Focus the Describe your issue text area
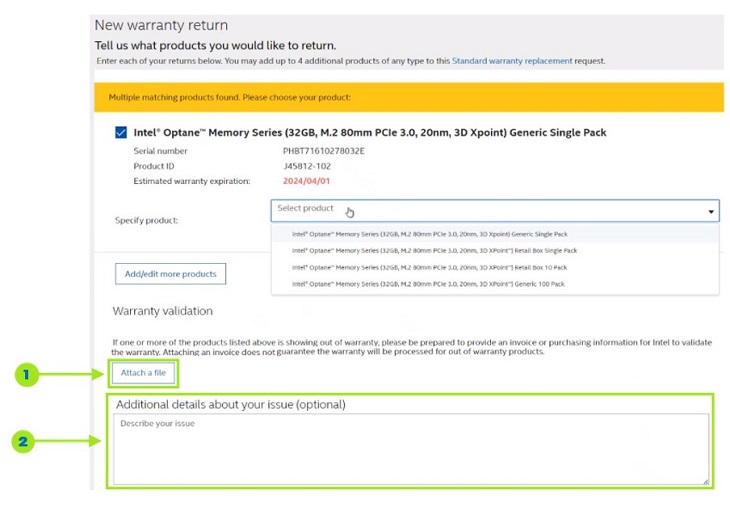Image resolution: width=730 pixels, height=511 pixels. click(410, 448)
